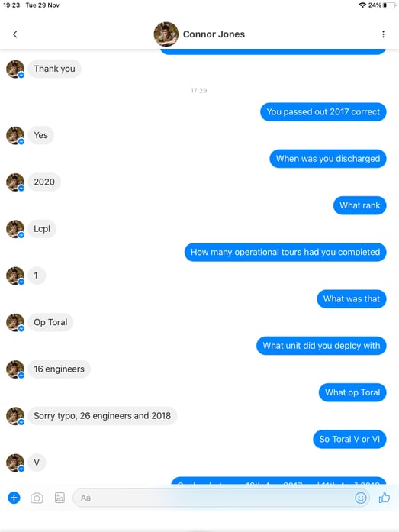This screenshot has width=399, height=532.
Task: Open Connor Jones contact name
Action: 214,34
